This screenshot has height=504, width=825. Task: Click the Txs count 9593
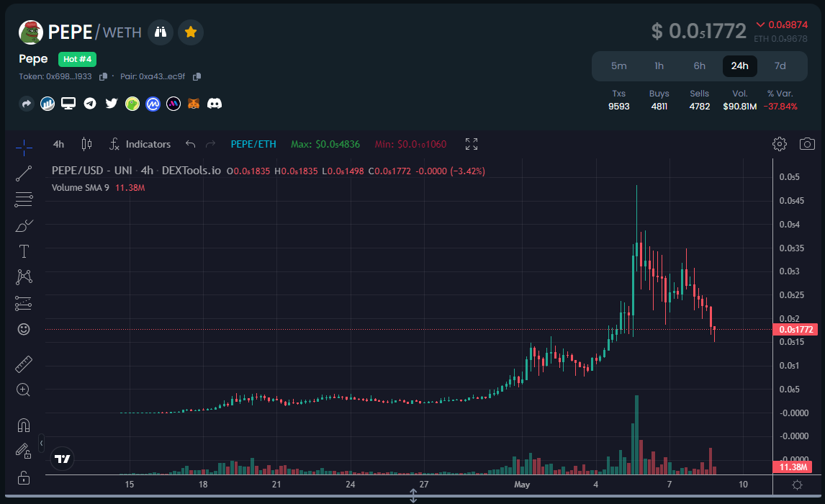coord(619,107)
